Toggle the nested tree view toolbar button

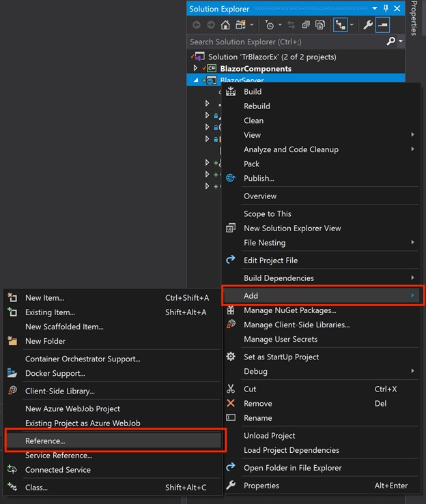pyautogui.click(x=340, y=25)
